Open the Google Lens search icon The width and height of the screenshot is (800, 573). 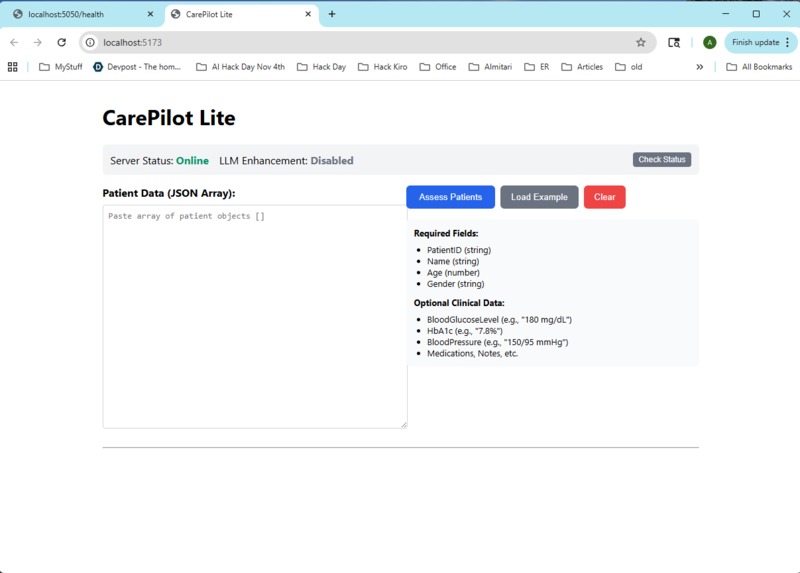(674, 42)
